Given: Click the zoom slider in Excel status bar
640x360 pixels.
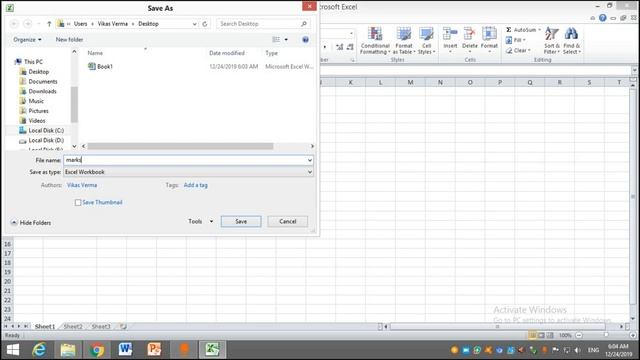Looking at the screenshot, I should [606, 335].
